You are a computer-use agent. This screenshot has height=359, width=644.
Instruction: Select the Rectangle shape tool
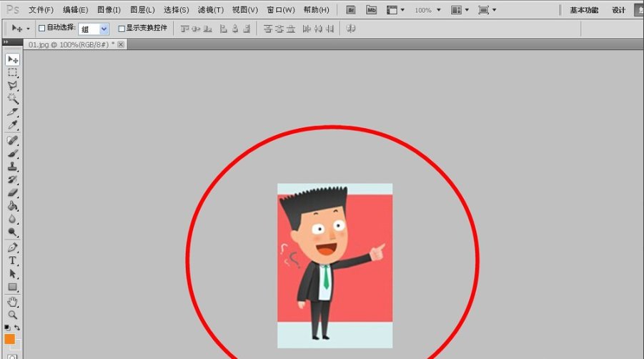pos(12,287)
